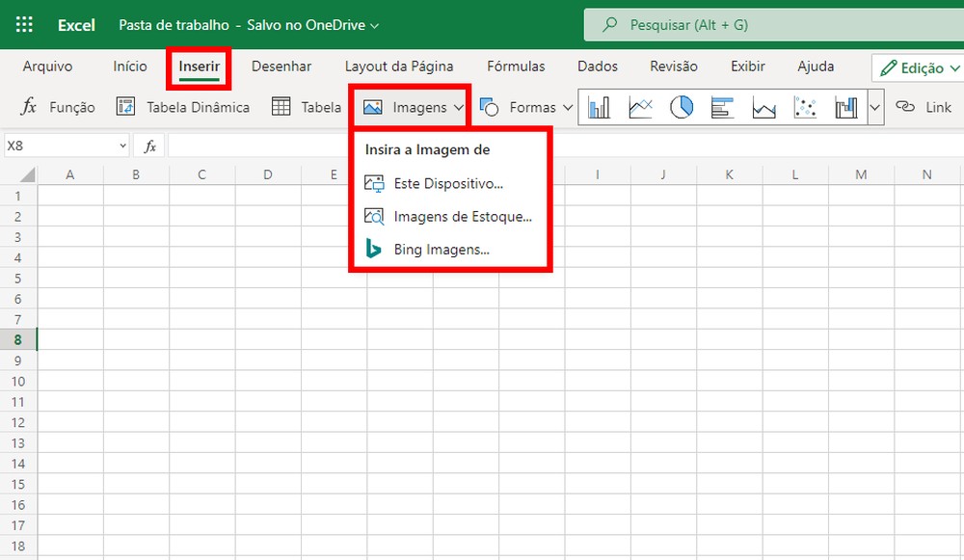Select the scatter chart icon
Image resolution: width=964 pixels, height=560 pixels.
point(807,107)
